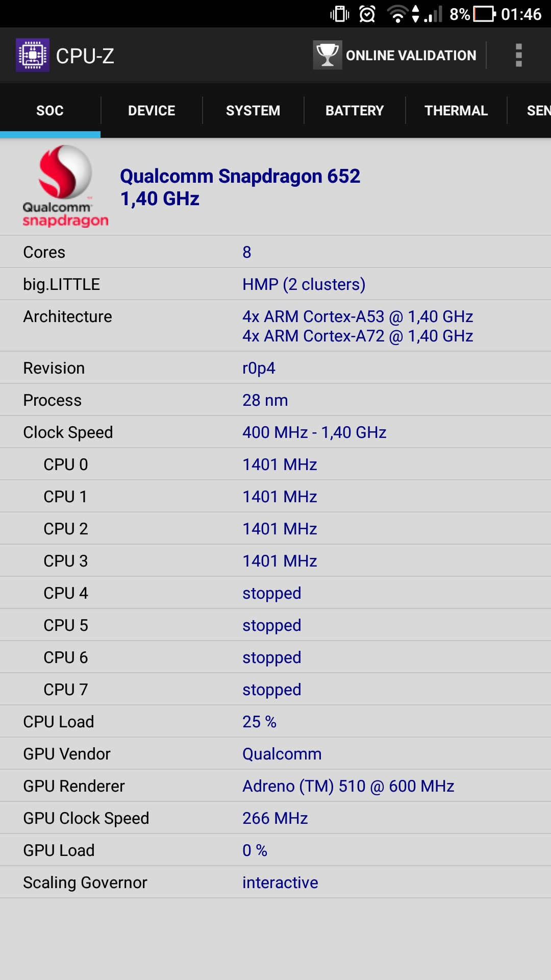551x980 pixels.
Task: Tap the vibrate mode status icon
Action: tap(340, 14)
